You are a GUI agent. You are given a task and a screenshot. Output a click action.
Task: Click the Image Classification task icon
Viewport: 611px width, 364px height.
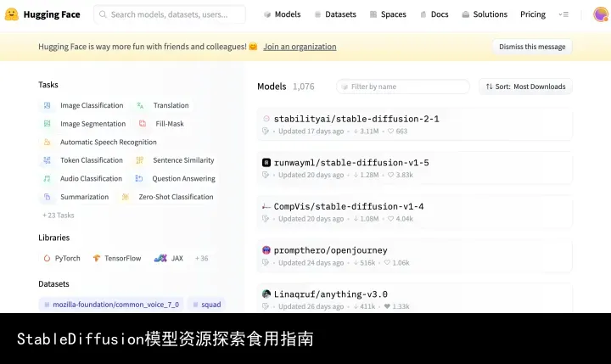pyautogui.click(x=48, y=105)
